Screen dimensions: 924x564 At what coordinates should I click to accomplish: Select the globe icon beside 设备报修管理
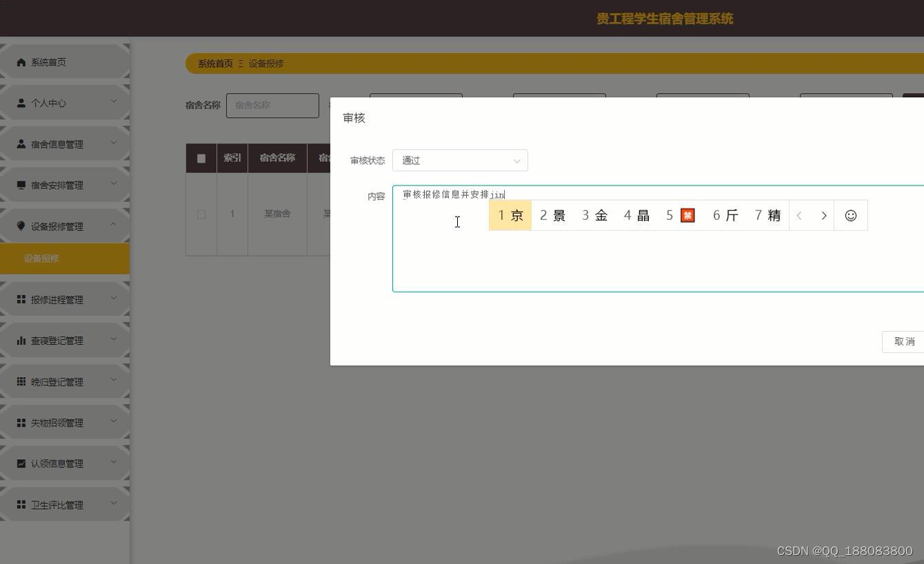point(21,225)
